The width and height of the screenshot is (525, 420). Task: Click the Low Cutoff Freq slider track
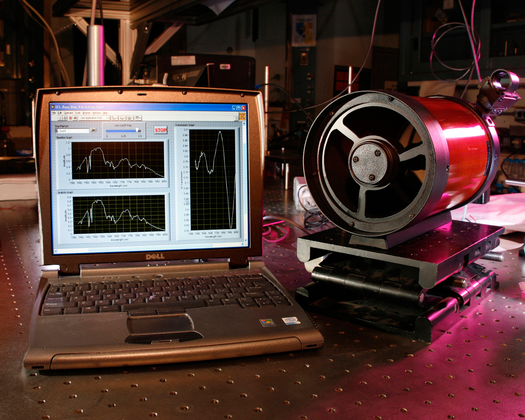coord(123,131)
